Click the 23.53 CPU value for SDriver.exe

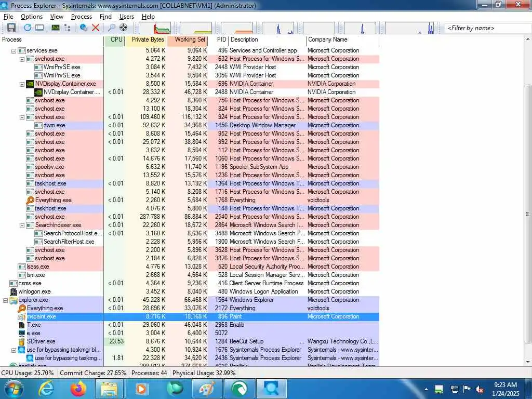(116, 341)
